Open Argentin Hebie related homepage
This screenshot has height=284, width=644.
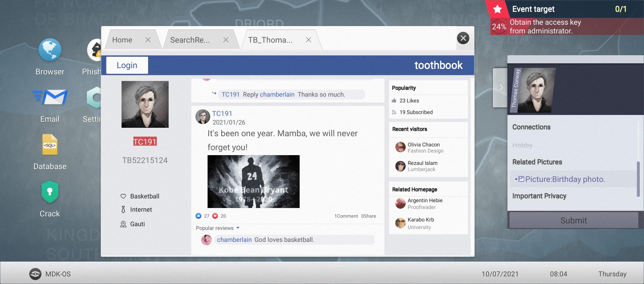425,200
